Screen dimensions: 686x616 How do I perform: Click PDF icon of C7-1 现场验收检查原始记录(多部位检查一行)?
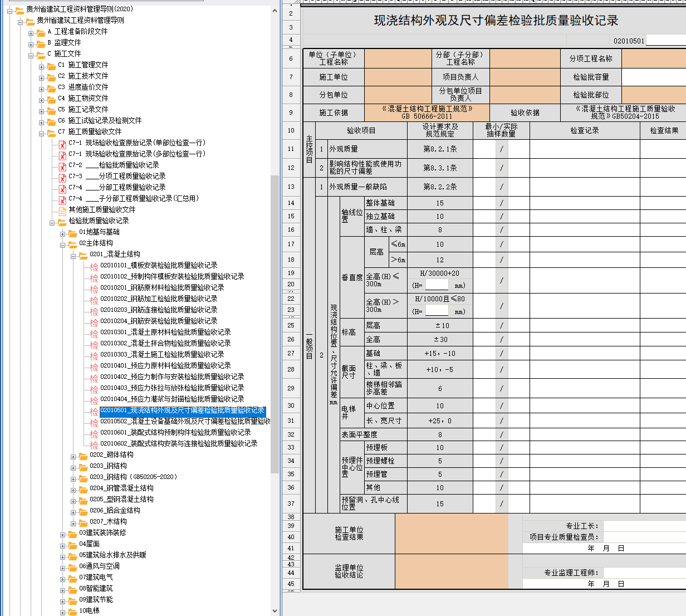tap(62, 155)
